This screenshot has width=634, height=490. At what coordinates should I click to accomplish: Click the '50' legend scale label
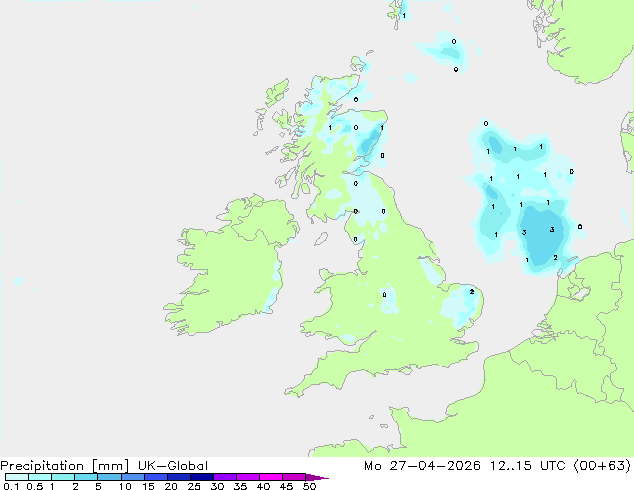pos(309,486)
